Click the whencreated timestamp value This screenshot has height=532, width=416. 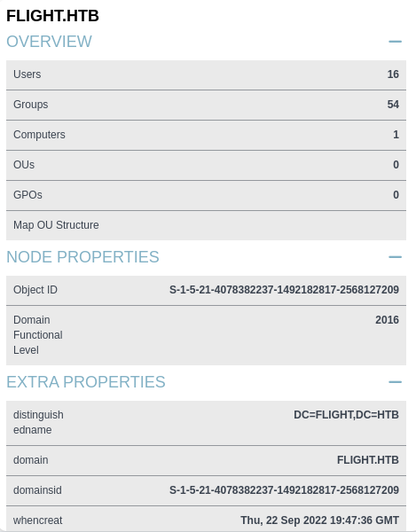[319, 520]
